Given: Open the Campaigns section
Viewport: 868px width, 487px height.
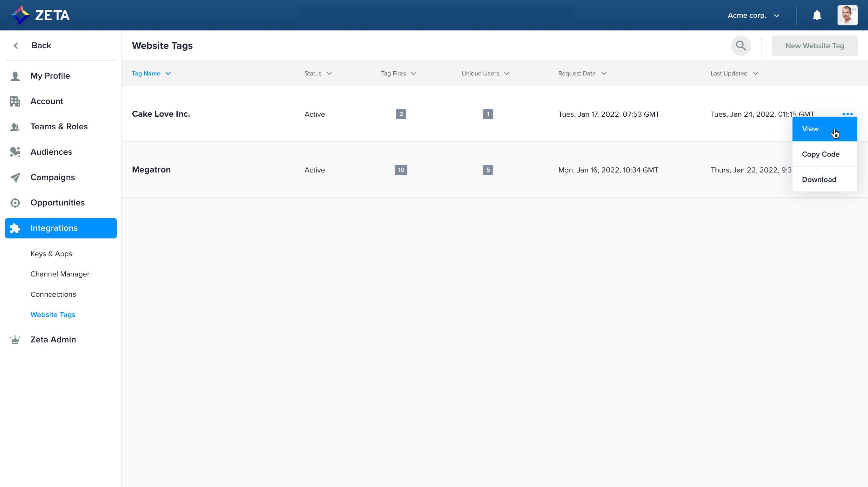Looking at the screenshot, I should pyautogui.click(x=52, y=177).
